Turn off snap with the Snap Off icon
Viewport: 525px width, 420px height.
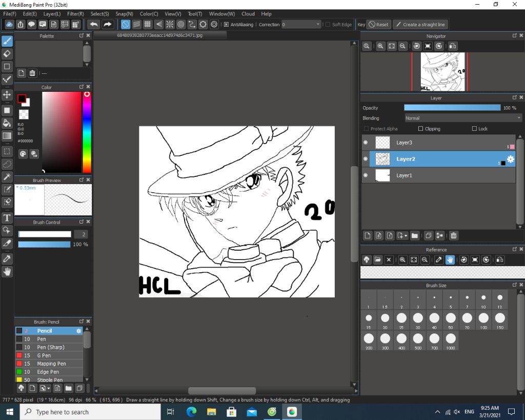click(125, 25)
